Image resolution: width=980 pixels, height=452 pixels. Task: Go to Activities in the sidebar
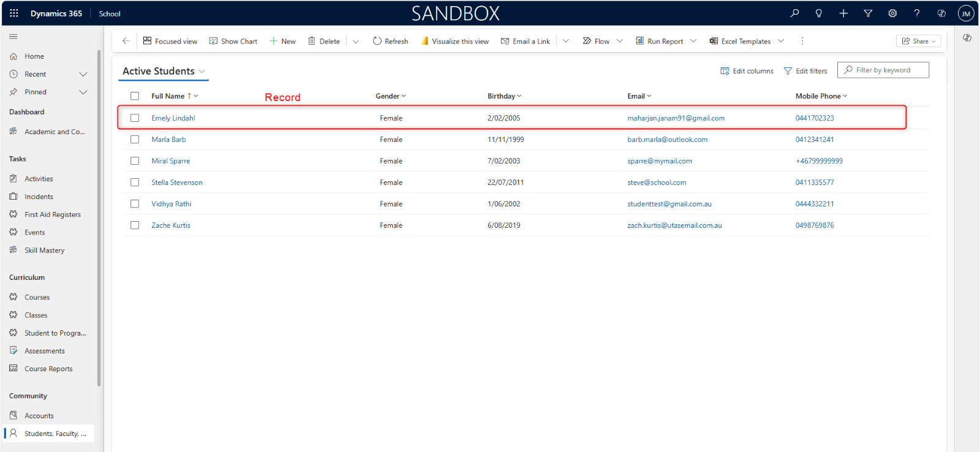[39, 179]
